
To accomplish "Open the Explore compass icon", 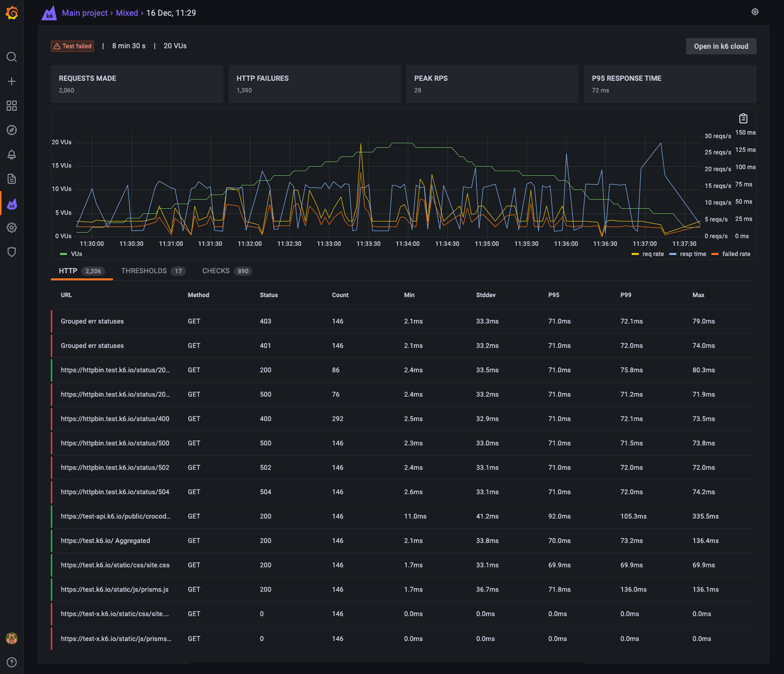I will tap(12, 130).
